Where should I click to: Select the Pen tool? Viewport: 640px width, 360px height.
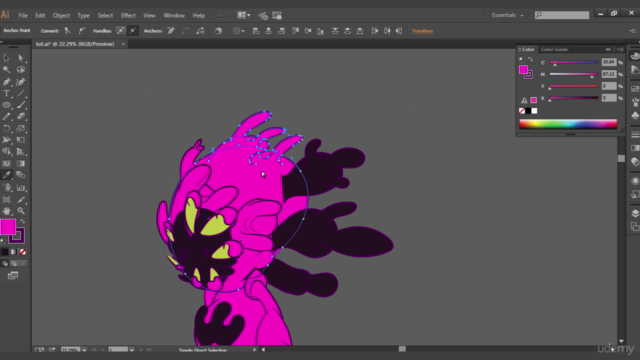7,82
